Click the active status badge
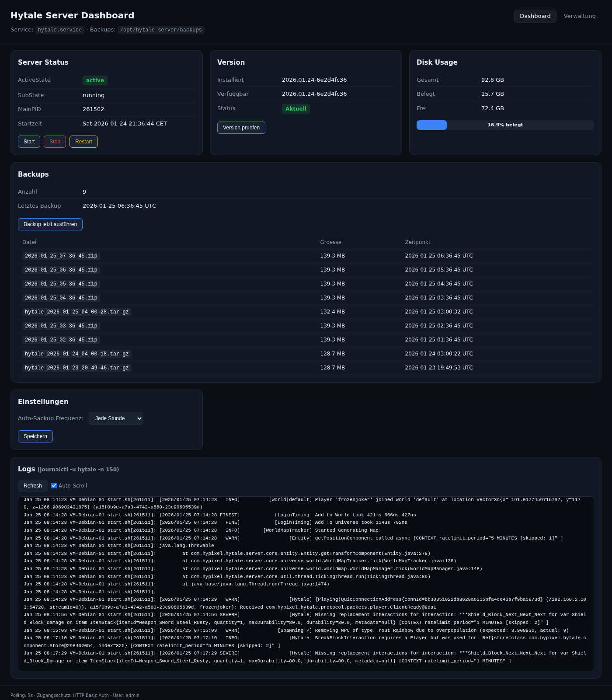Viewport: 612px width, 700px height. [95, 80]
